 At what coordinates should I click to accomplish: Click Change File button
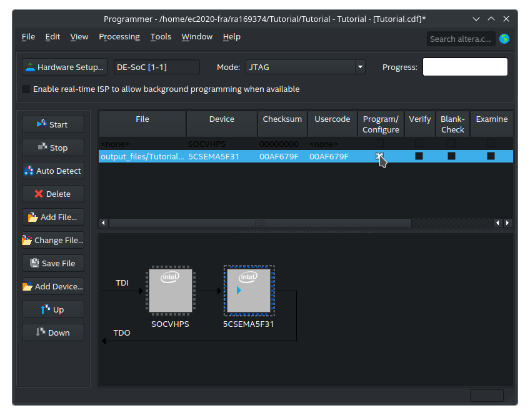pos(53,240)
